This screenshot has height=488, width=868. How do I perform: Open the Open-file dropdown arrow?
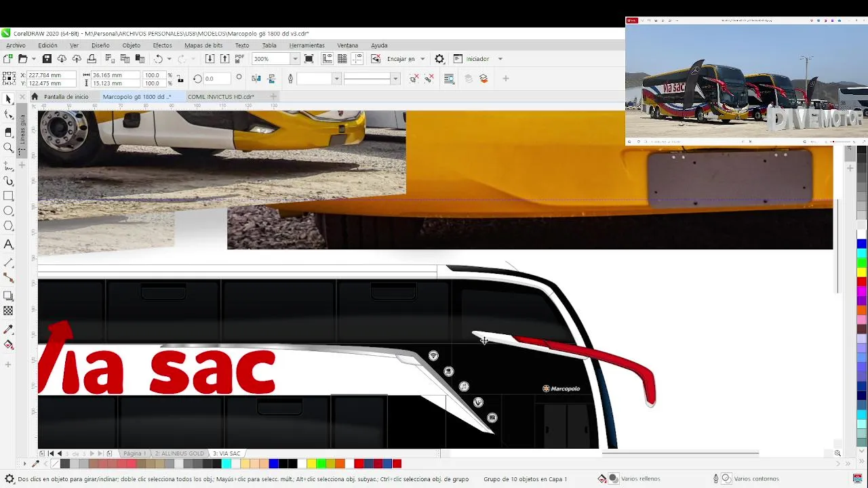34,59
